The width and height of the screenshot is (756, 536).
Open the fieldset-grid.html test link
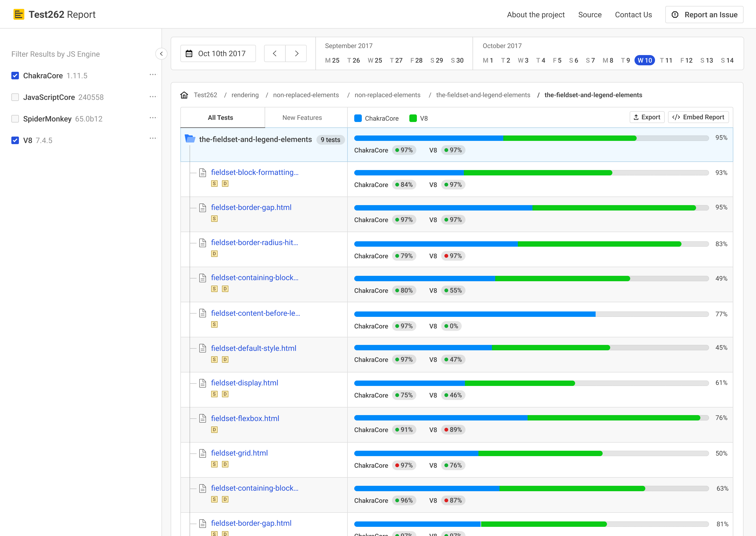pos(239,453)
